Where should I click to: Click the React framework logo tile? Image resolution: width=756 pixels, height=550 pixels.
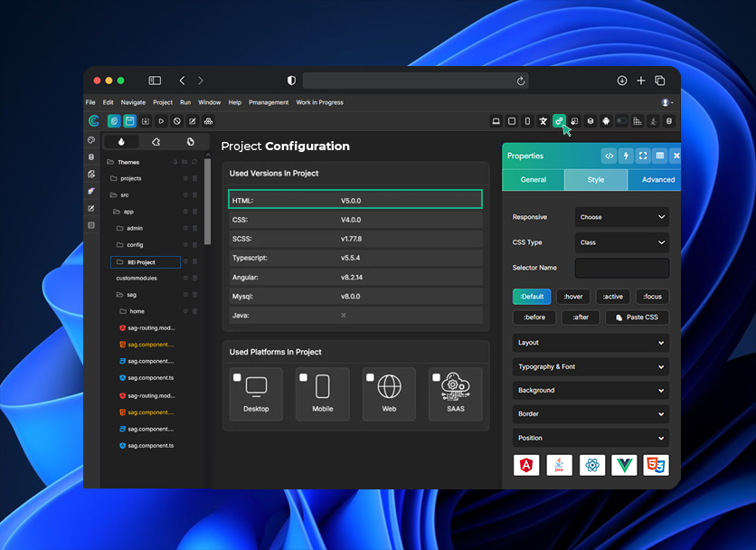pyautogui.click(x=592, y=465)
